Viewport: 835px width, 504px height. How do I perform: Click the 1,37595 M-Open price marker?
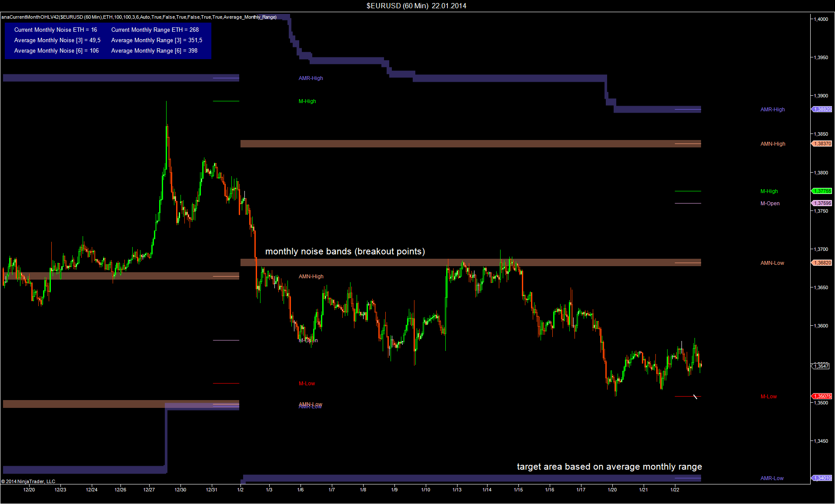point(822,203)
